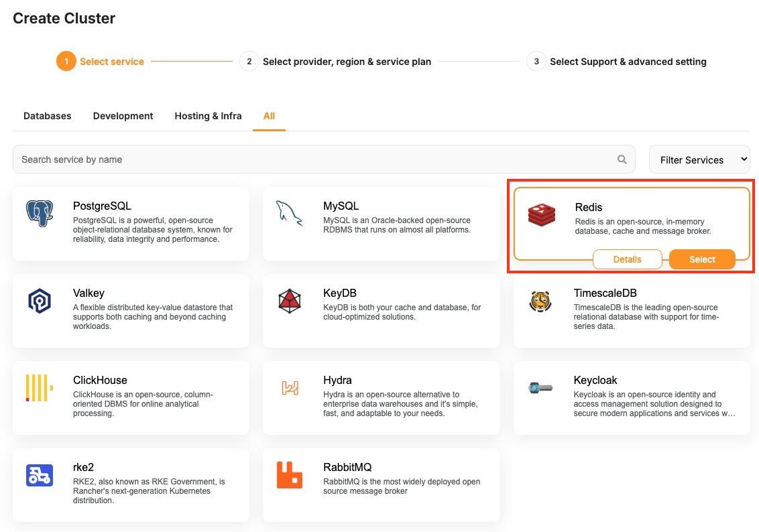The height and width of the screenshot is (532, 759).
Task: Click the ClickHouse yellow bars icon
Action: [x=40, y=388]
